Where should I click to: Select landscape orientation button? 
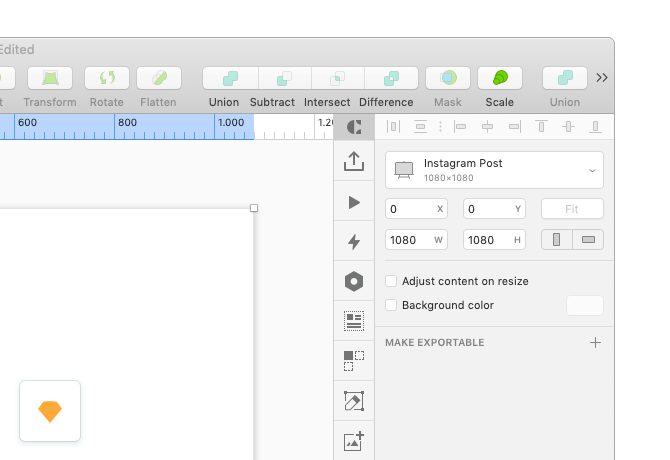pyautogui.click(x=588, y=240)
